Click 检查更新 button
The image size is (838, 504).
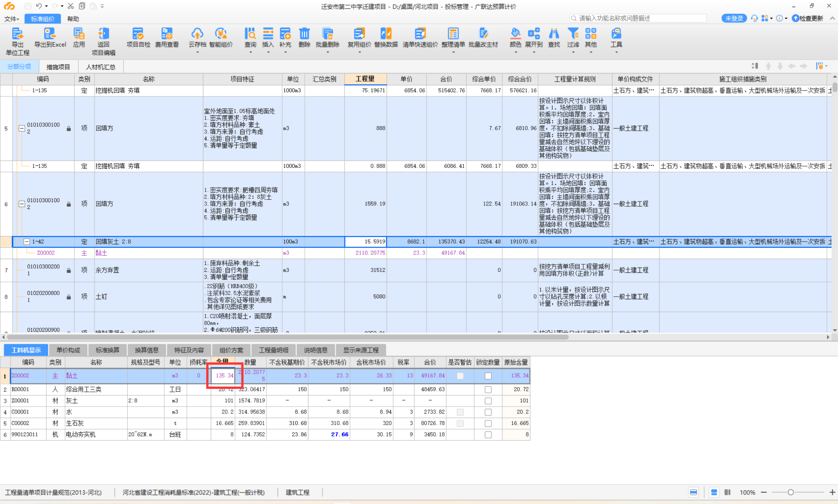point(808,18)
